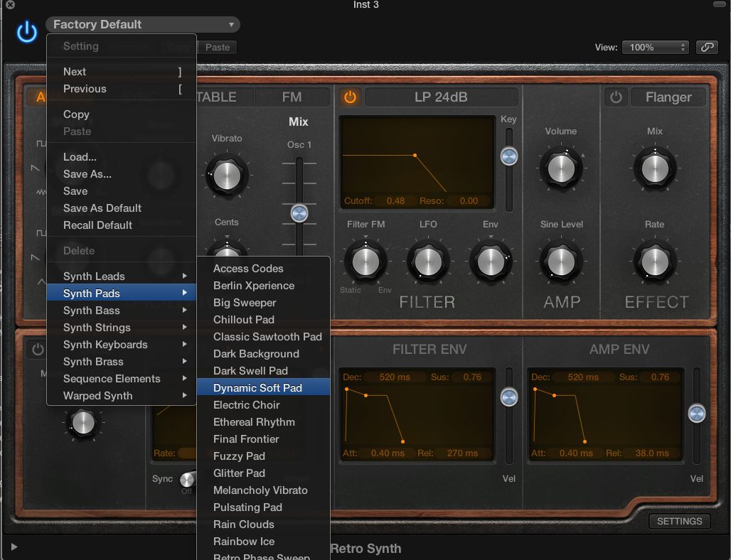The width and height of the screenshot is (731, 560).
Task: Choose Copy from the settings menu
Action: [x=122, y=114]
